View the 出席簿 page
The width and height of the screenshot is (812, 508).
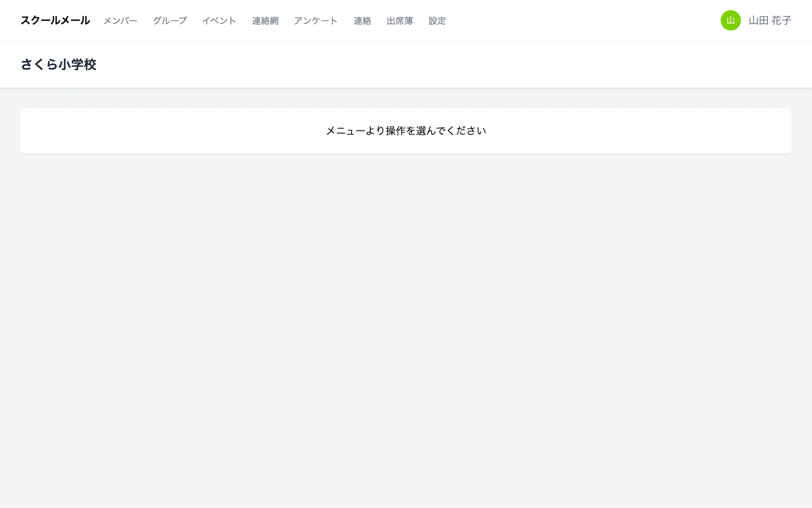(x=400, y=21)
